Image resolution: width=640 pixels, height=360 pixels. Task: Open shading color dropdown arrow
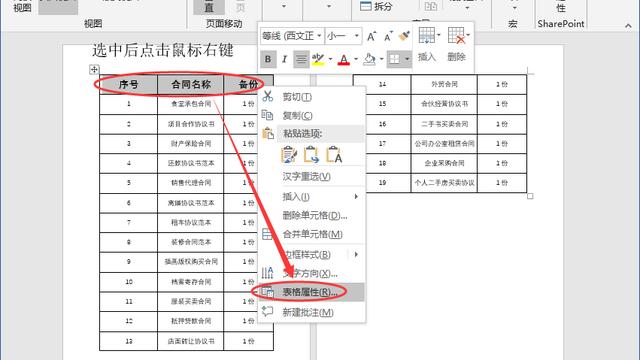click(x=382, y=59)
